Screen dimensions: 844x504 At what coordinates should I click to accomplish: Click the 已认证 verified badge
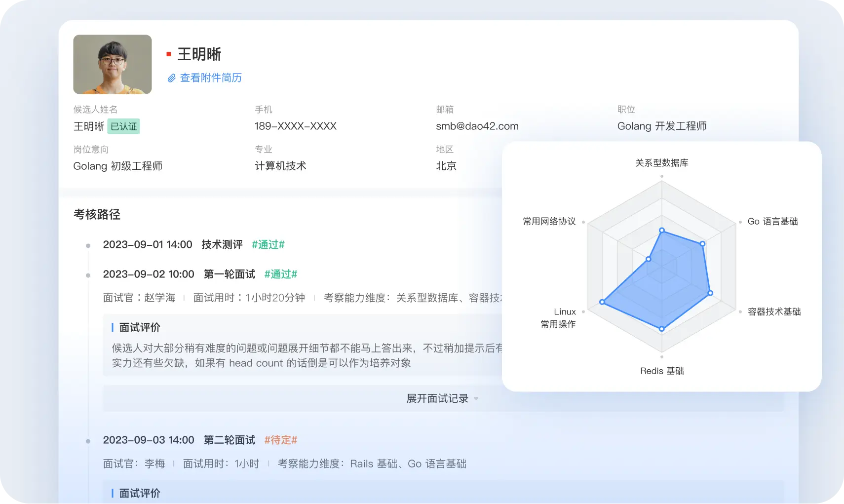pyautogui.click(x=124, y=126)
